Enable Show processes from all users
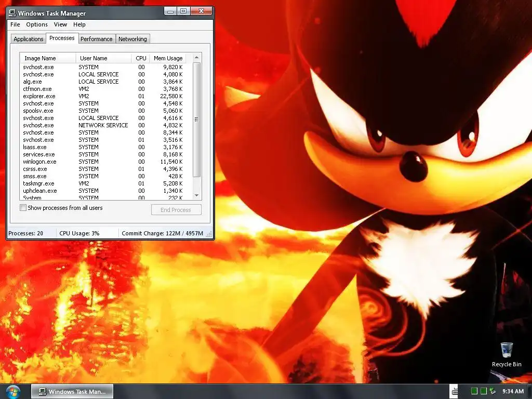 [x=23, y=208]
